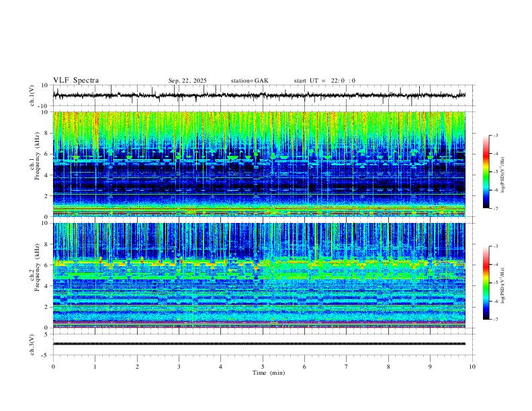Click the "-7" tick on ch.1 color bar
532x411 pixels.
(496, 208)
